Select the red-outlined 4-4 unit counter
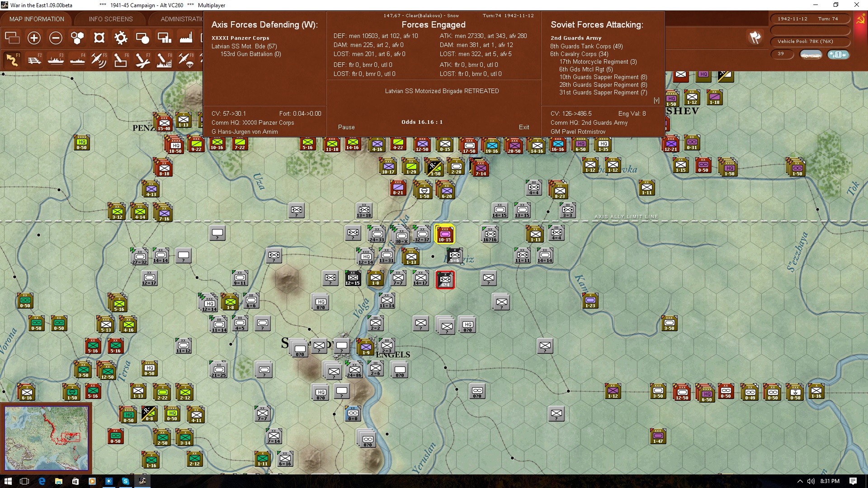 tap(445, 280)
